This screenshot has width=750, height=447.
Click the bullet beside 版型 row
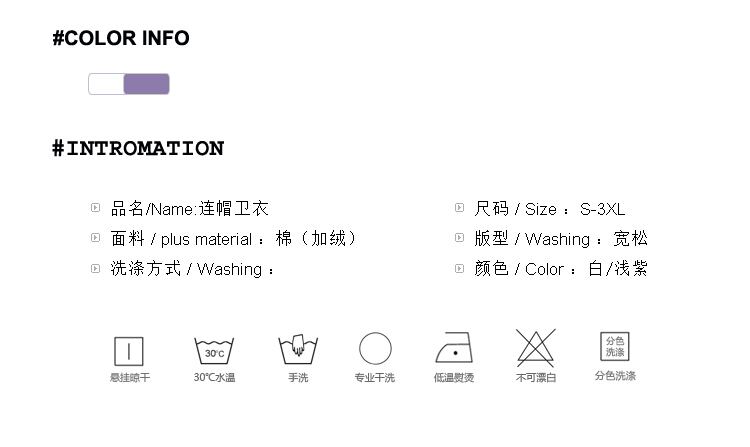point(460,238)
